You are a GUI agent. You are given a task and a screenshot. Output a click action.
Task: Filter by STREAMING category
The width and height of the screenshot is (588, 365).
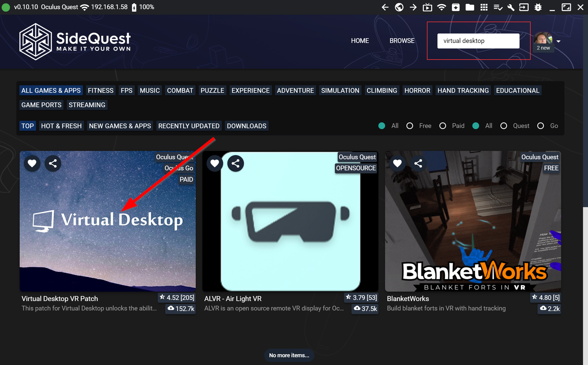pyautogui.click(x=87, y=105)
